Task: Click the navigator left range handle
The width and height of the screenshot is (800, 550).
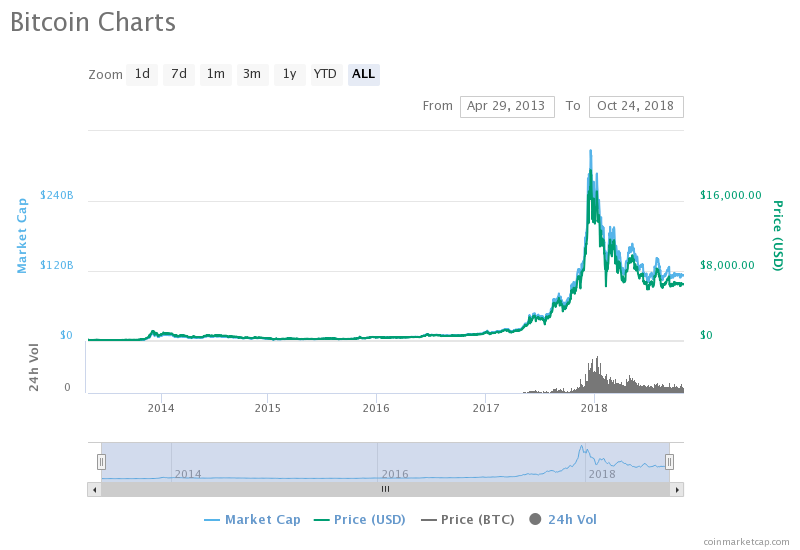Action: (x=102, y=462)
